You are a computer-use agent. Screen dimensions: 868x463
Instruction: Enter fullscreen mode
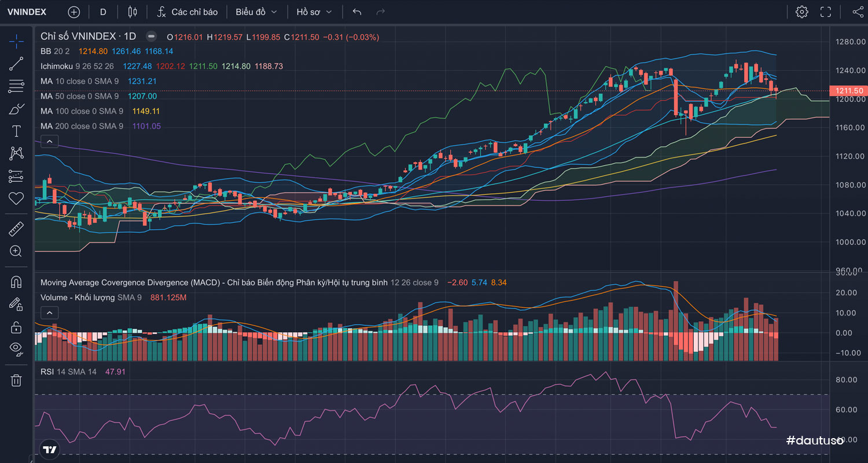click(x=826, y=12)
